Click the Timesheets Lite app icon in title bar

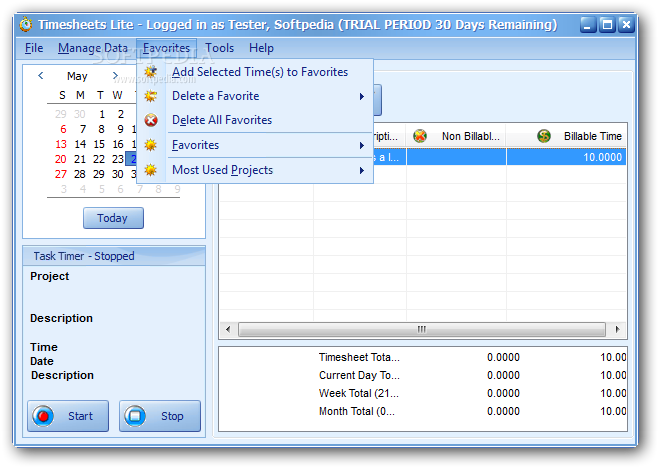pyautogui.click(x=26, y=25)
